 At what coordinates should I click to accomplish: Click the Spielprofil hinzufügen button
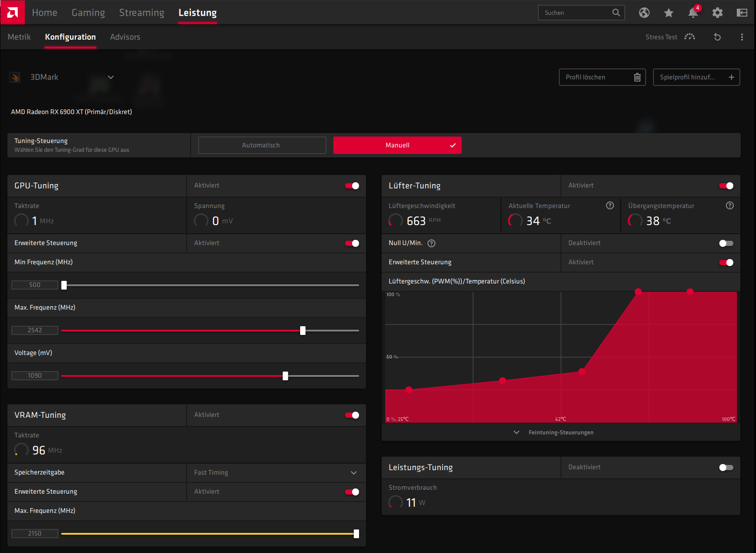(x=696, y=77)
